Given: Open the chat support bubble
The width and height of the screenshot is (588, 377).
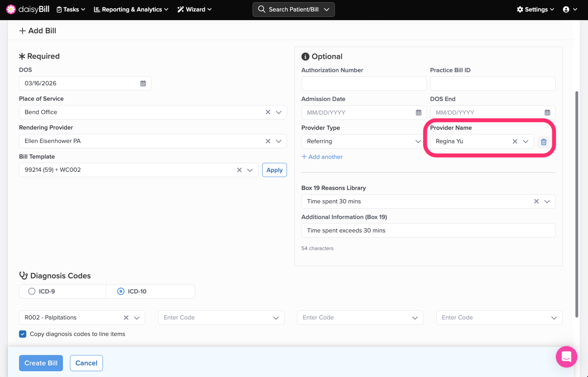Looking at the screenshot, I should (566, 357).
